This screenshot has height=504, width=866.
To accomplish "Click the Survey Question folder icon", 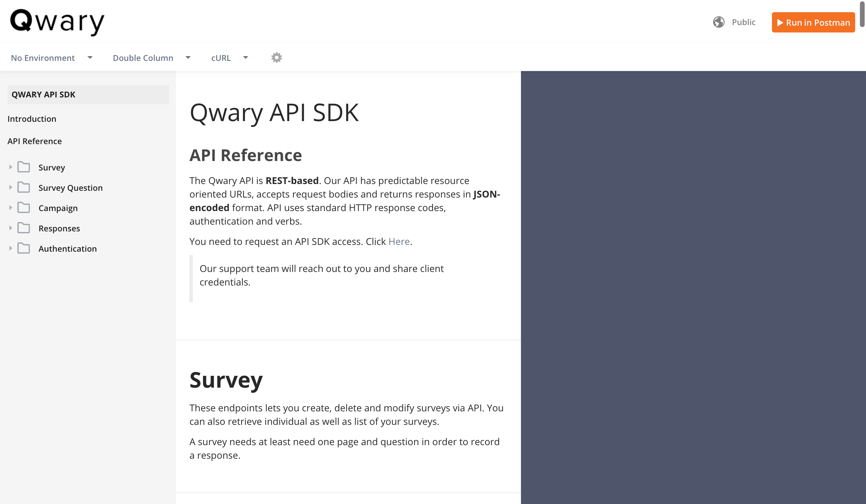I will (x=24, y=188).
